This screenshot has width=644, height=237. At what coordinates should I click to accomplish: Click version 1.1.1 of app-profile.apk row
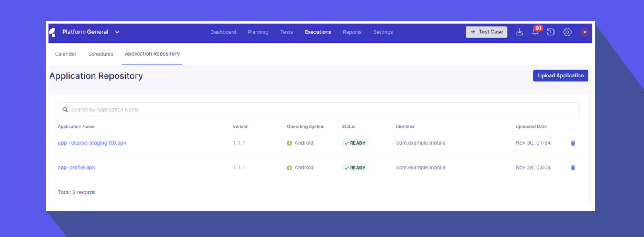(239, 168)
